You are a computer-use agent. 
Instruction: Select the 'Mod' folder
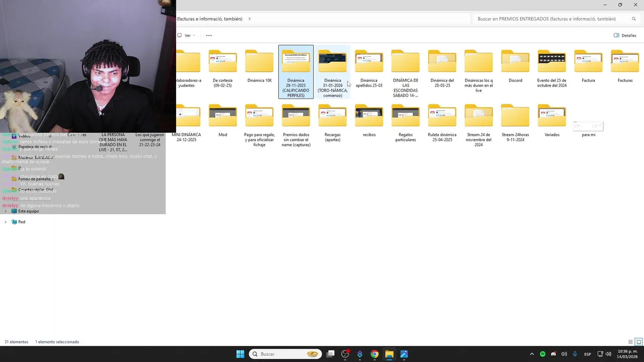click(222, 121)
